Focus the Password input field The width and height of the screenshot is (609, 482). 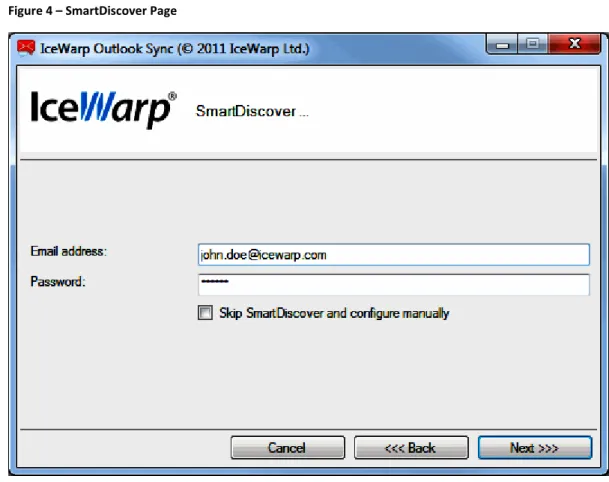394,285
